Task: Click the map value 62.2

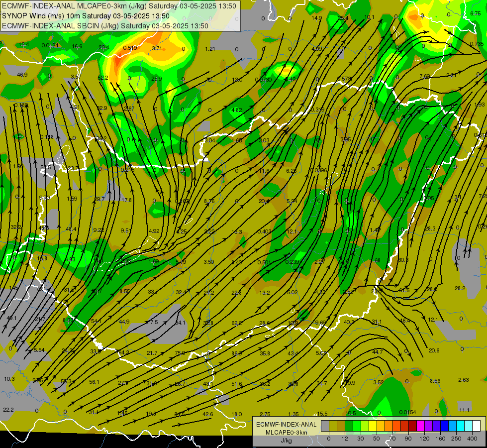Action: point(237,323)
